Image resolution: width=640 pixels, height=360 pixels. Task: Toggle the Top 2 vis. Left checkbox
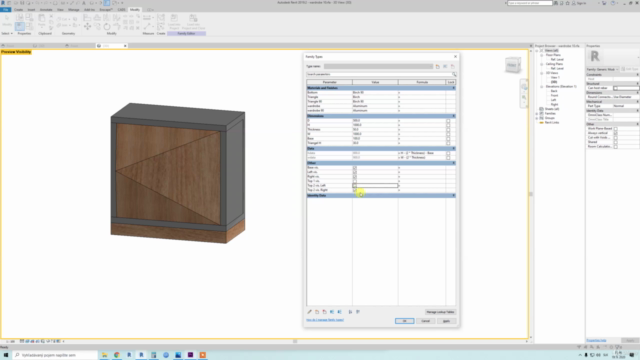pos(355,186)
